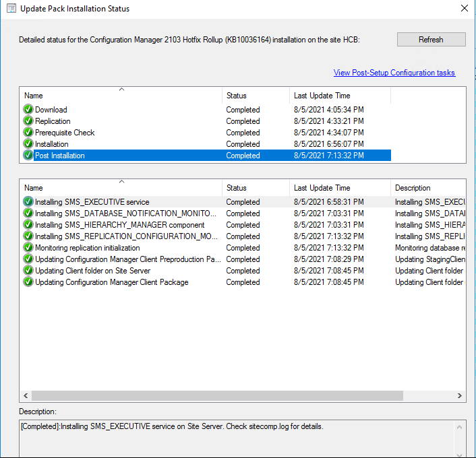Open View Post-Setup Configuration tasks link
This screenshot has width=476, height=458.
click(x=394, y=73)
